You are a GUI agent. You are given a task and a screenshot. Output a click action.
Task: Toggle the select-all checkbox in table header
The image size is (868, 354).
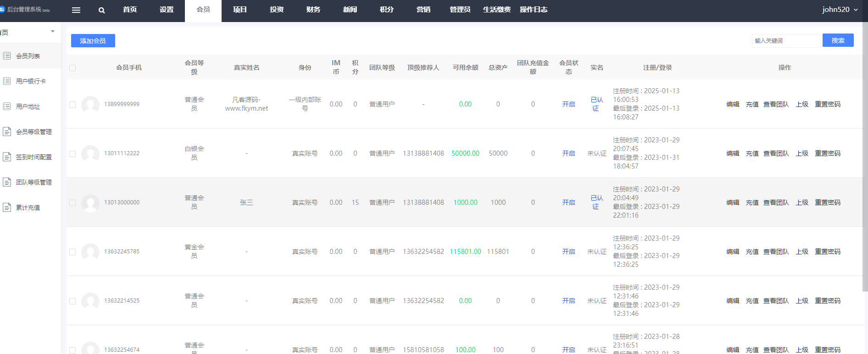(72, 68)
